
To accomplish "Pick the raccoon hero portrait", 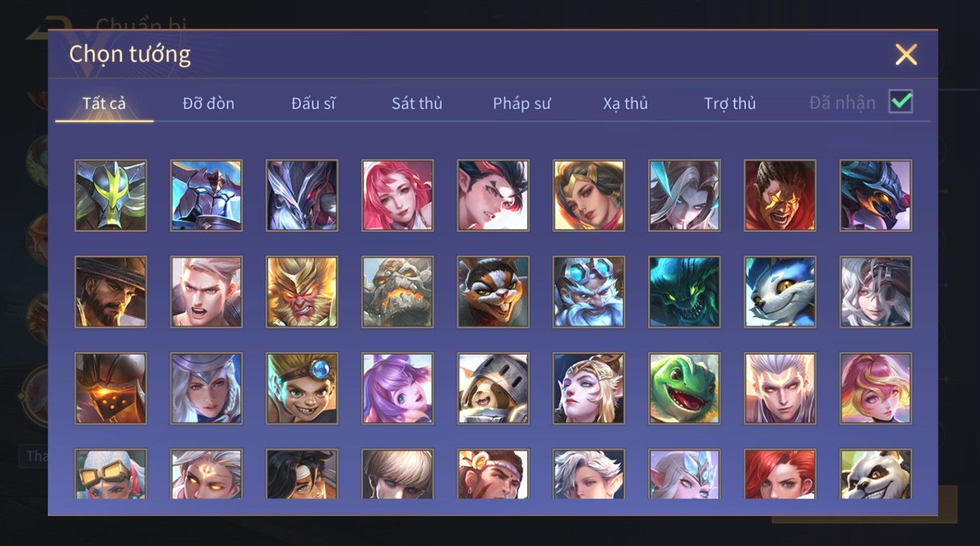I will click(493, 292).
